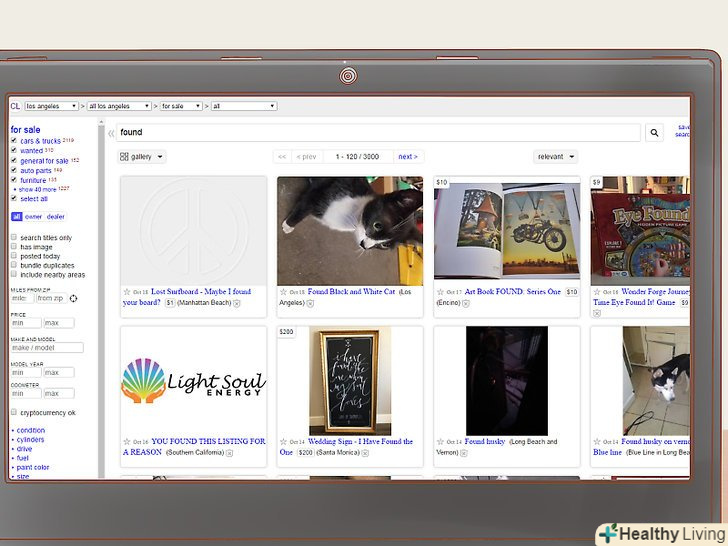Expand the paint color filter
Viewport: 728px width, 546px height.
click(32, 468)
